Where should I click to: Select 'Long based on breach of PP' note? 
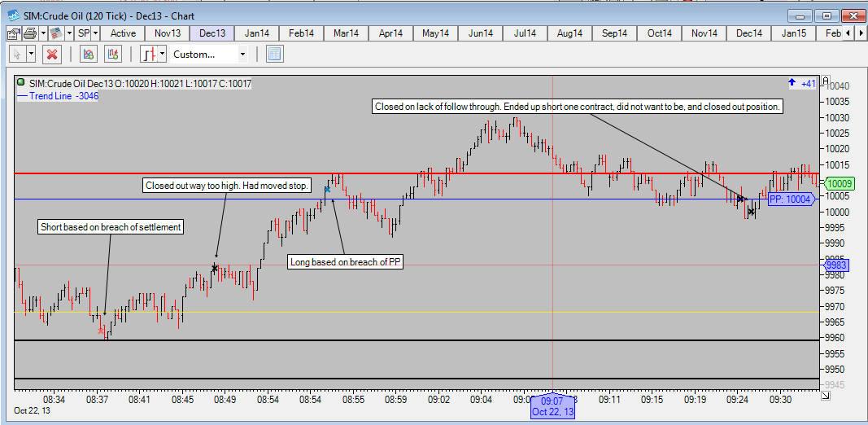(x=346, y=262)
